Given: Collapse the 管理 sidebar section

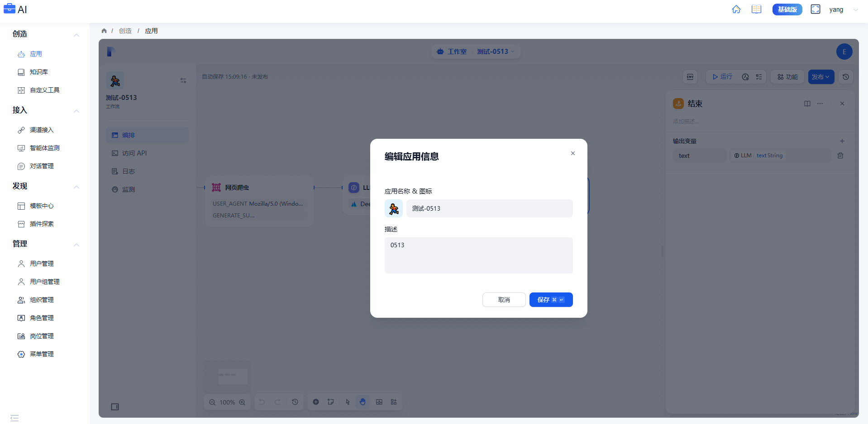Looking at the screenshot, I should click(x=76, y=245).
